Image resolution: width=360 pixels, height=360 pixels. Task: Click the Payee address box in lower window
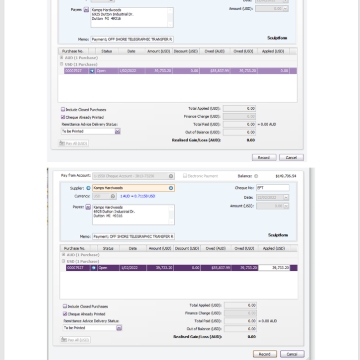click(133, 214)
